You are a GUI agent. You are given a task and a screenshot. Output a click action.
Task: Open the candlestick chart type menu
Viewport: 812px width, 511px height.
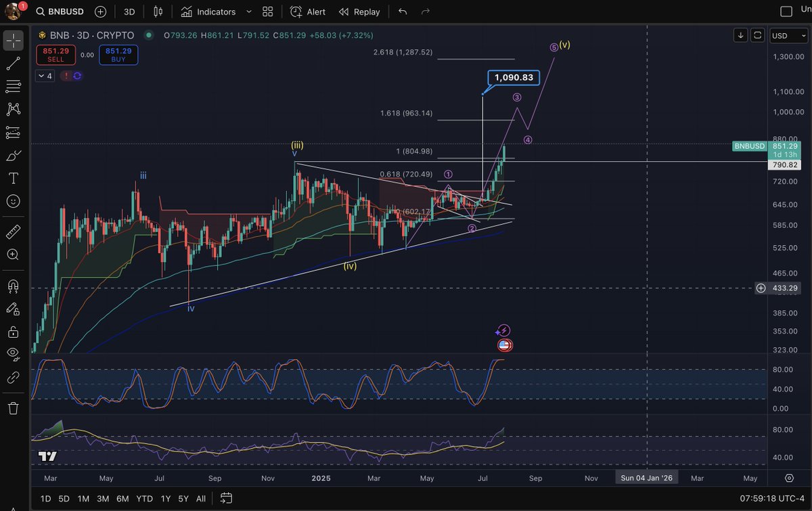(158, 12)
